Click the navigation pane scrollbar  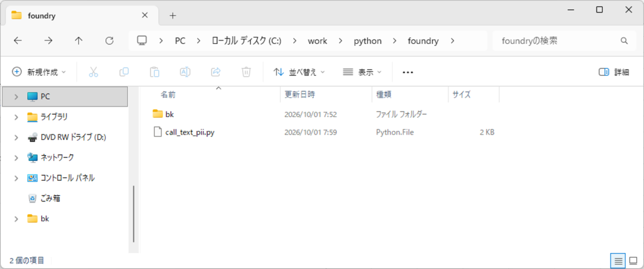134,214
